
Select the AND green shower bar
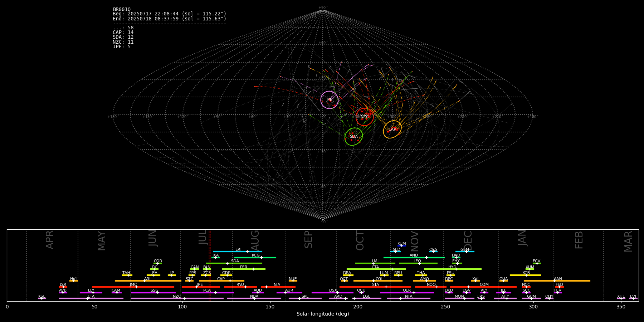coord(414,257)
